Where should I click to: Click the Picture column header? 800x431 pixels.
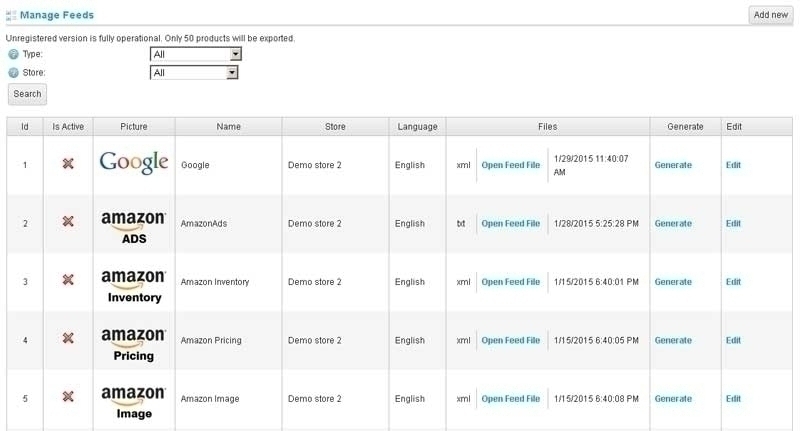coord(134,126)
